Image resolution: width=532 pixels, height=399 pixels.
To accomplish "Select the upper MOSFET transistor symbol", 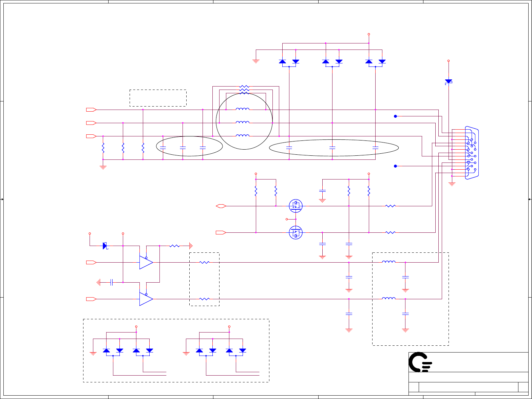I will point(296,206).
